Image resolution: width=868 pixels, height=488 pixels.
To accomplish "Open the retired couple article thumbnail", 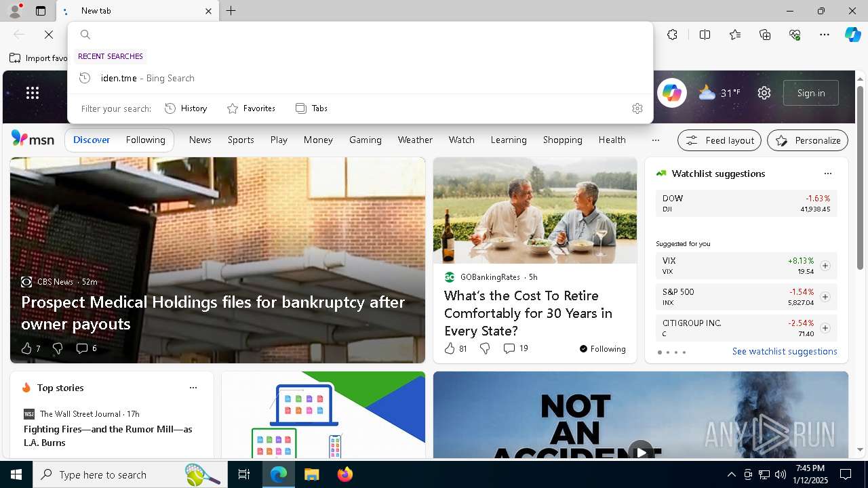I will (535, 211).
